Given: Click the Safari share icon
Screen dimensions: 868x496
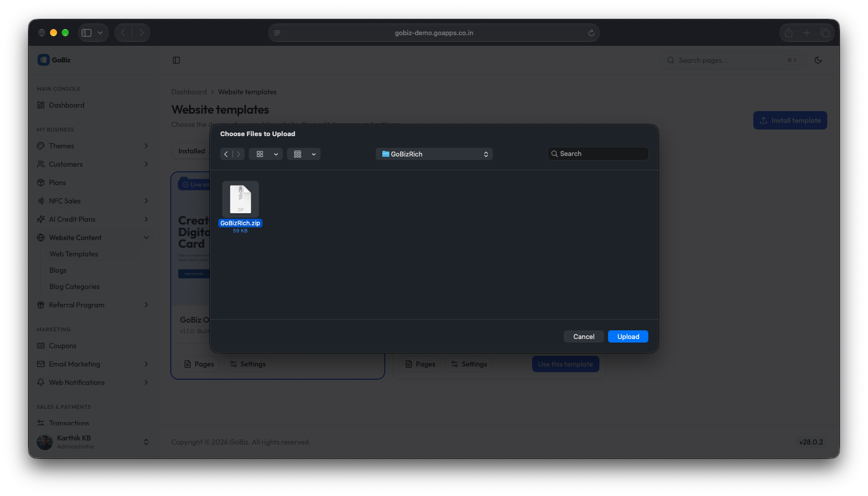Looking at the screenshot, I should (x=788, y=33).
